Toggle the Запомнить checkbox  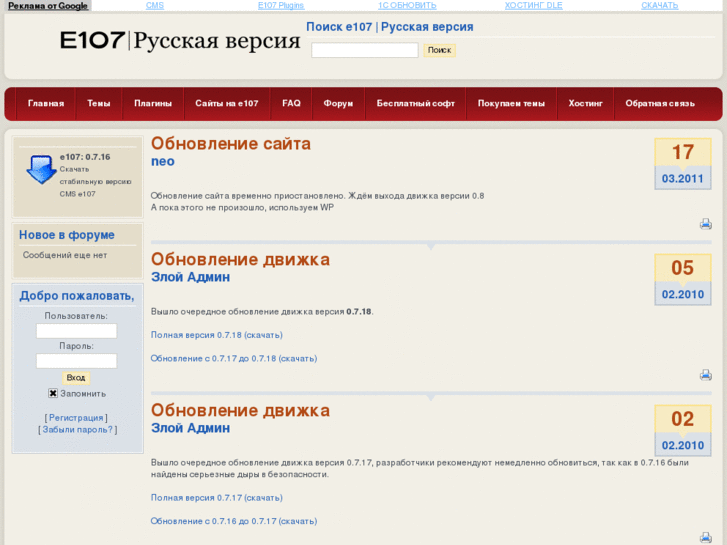[53, 393]
